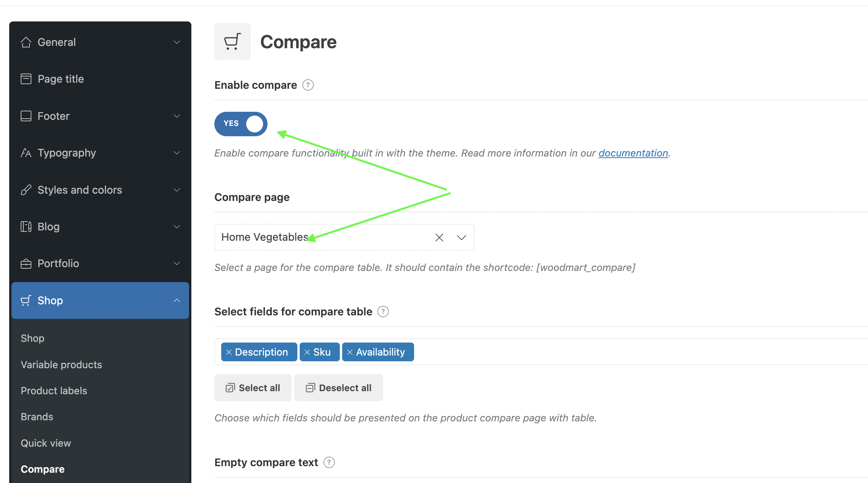The image size is (868, 483).
Task: Remove the Description field tag
Action: point(229,352)
